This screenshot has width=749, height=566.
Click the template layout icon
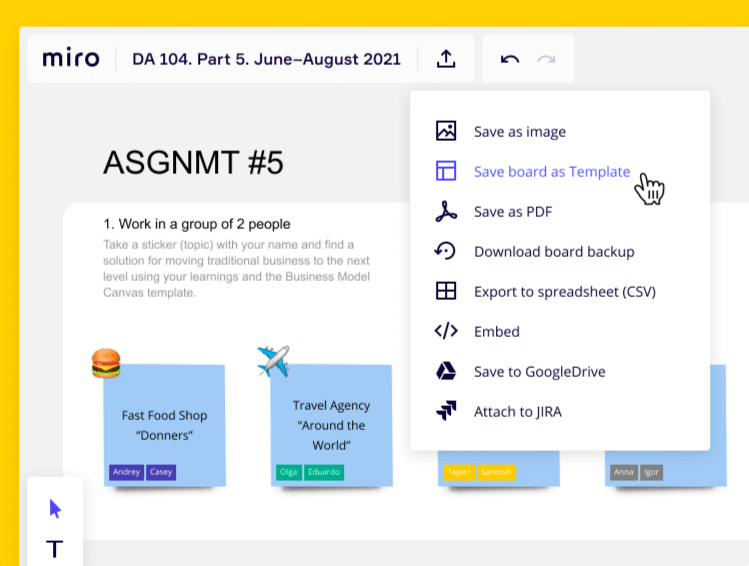coord(446,171)
